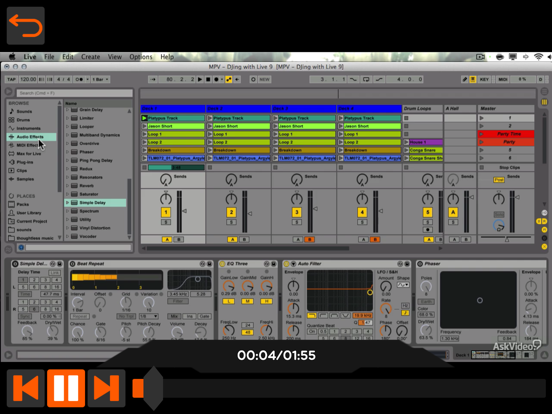The image size is (552, 414).
Task: Click the yellow Session View selector
Action: [544, 102]
